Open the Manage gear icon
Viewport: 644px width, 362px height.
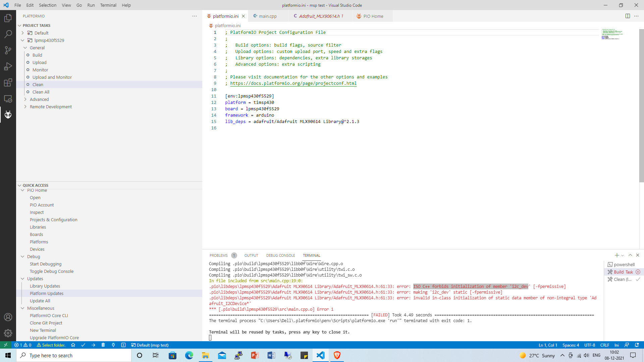pyautogui.click(x=8, y=333)
